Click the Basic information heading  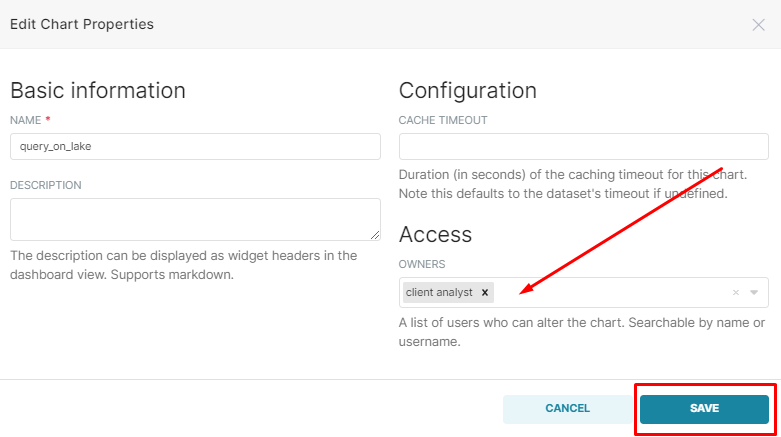pos(98,91)
